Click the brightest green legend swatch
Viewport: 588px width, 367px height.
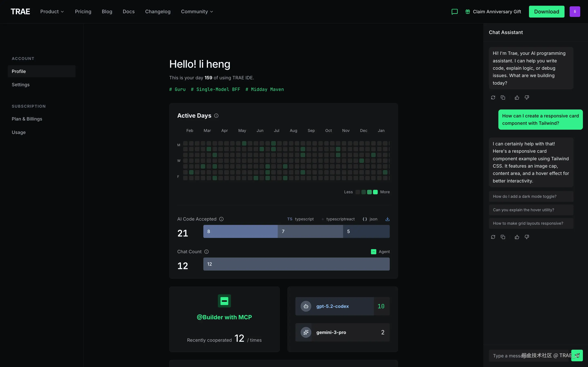375,192
